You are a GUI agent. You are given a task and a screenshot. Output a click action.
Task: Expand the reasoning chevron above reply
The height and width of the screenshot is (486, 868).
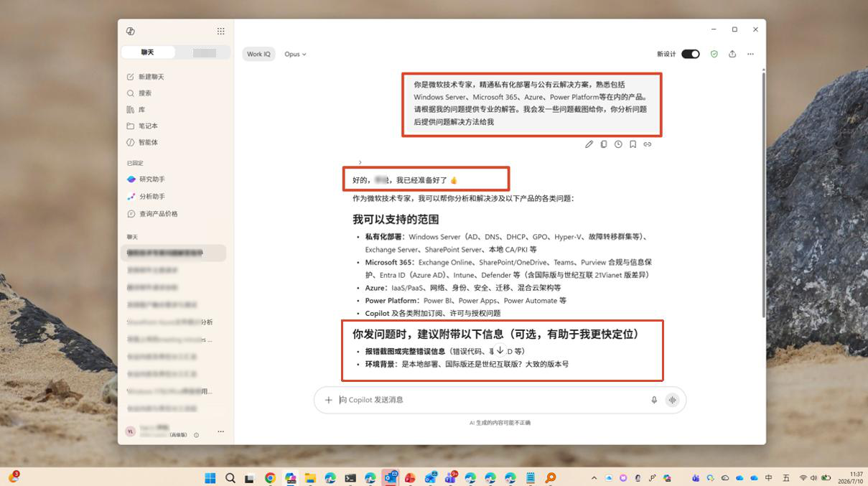[x=360, y=162]
